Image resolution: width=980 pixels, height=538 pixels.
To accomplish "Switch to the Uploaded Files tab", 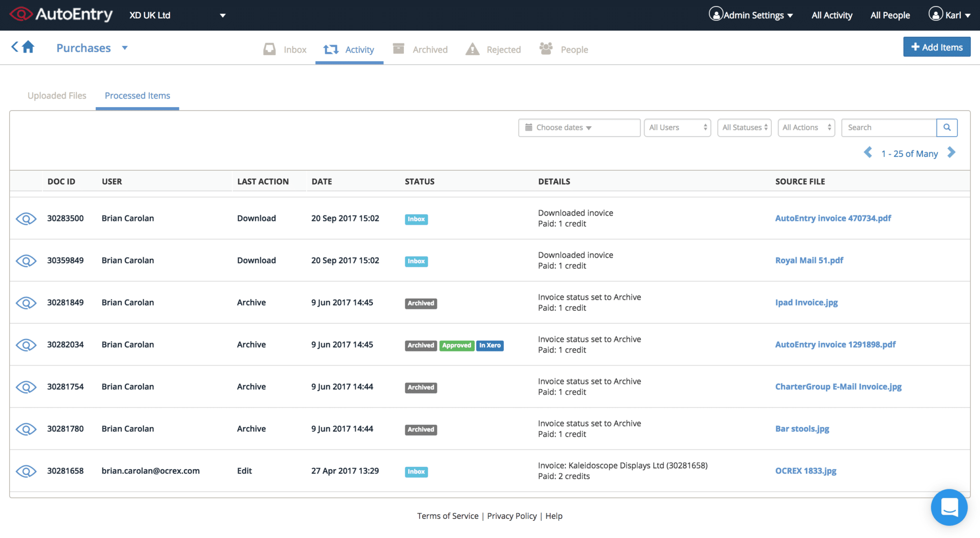I will tap(57, 95).
